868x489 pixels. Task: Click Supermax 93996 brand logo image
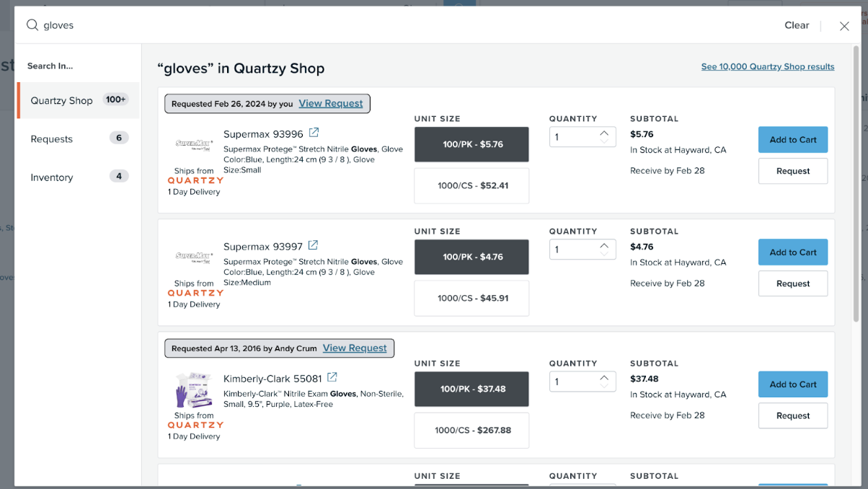pos(193,144)
